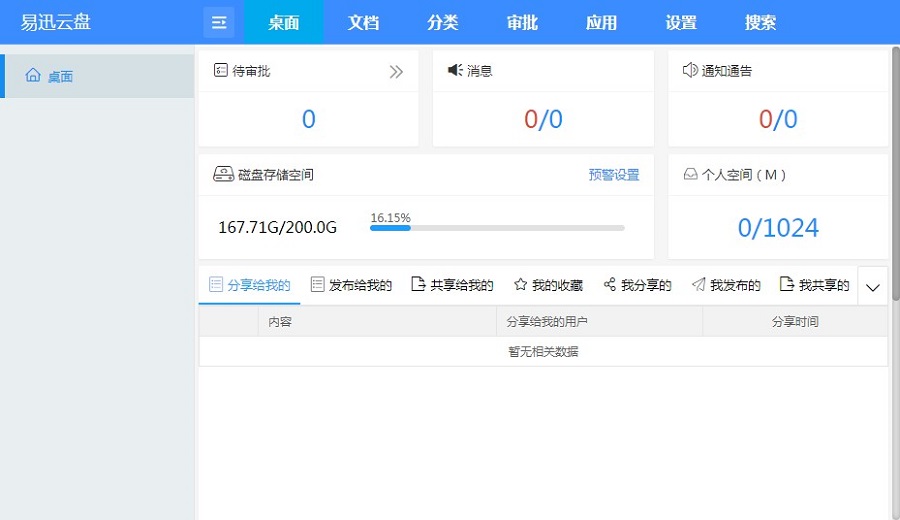The width and height of the screenshot is (900, 520).
Task: Click the 分享给我的用户 column header
Action: pyautogui.click(x=547, y=321)
